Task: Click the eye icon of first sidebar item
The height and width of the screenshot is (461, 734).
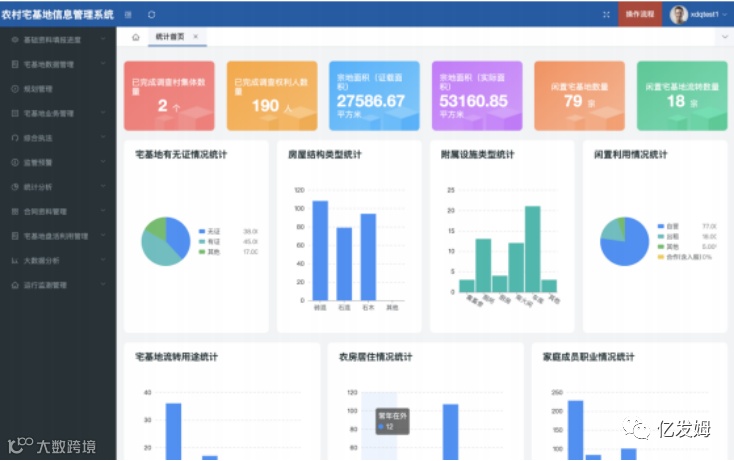Action: click(15, 40)
